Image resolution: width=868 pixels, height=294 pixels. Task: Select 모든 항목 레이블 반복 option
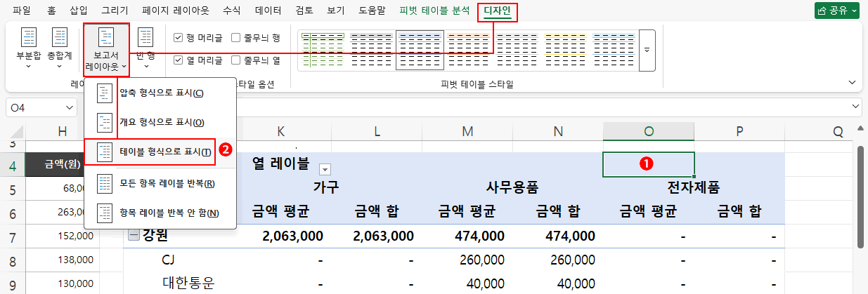click(160, 183)
